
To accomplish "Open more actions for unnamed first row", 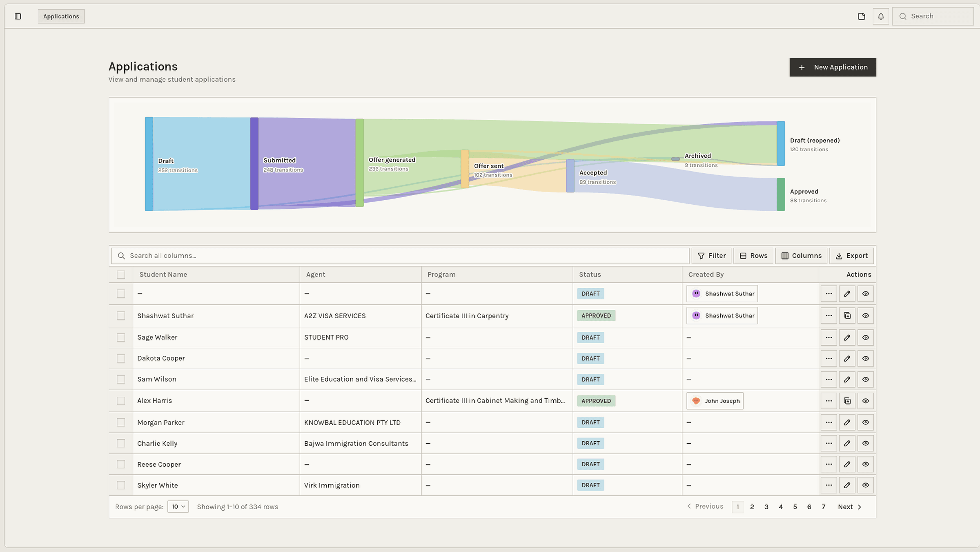I will [829, 294].
